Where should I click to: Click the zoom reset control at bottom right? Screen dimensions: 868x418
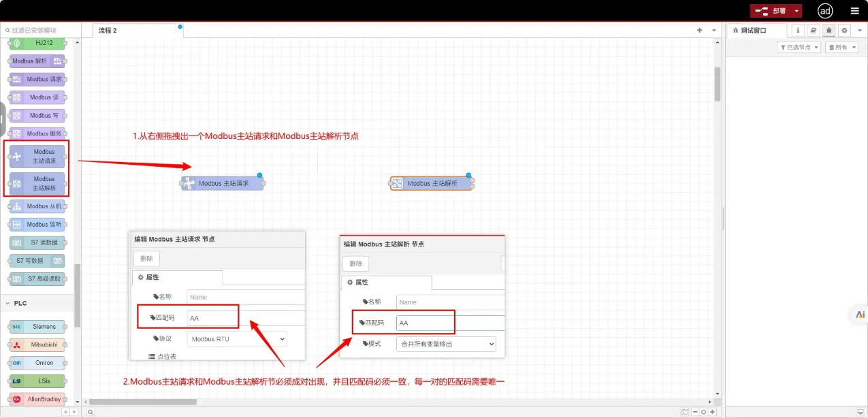click(703, 411)
